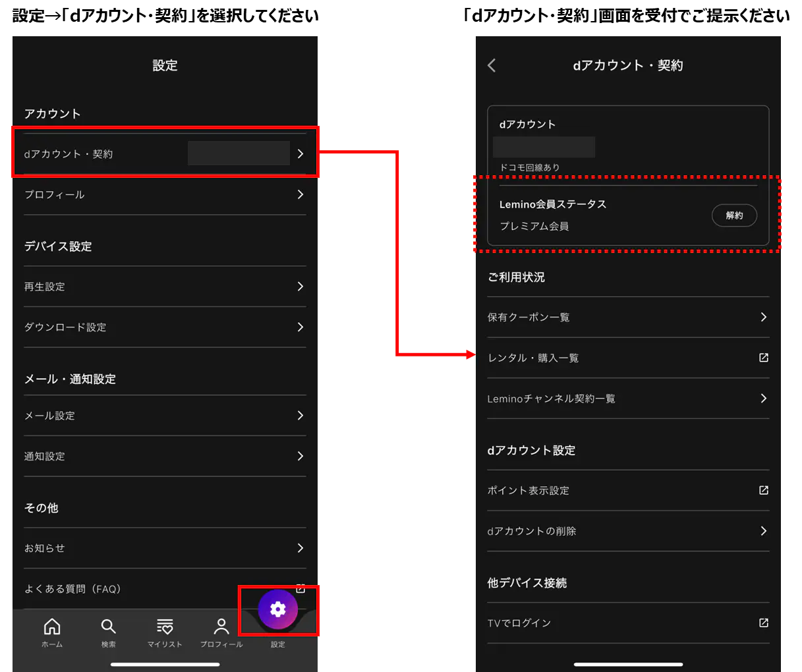Open 通知設定 item
The image size is (802, 672).
pos(165,456)
